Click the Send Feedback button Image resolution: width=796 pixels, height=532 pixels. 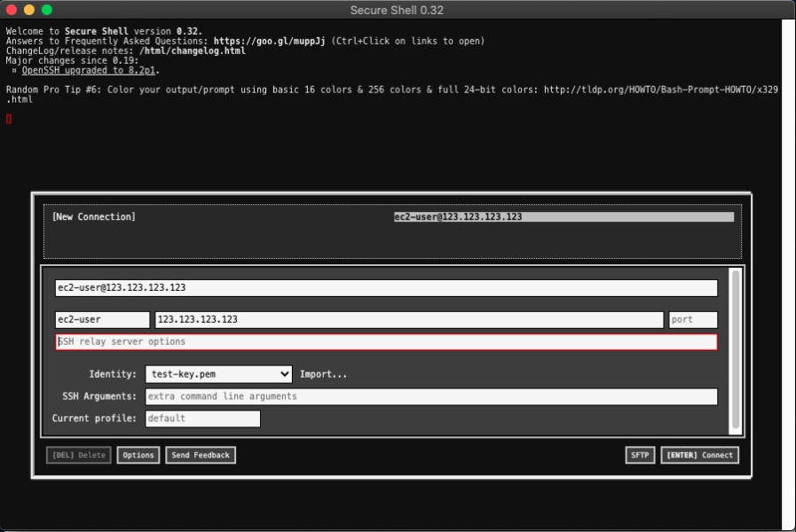pyautogui.click(x=201, y=455)
